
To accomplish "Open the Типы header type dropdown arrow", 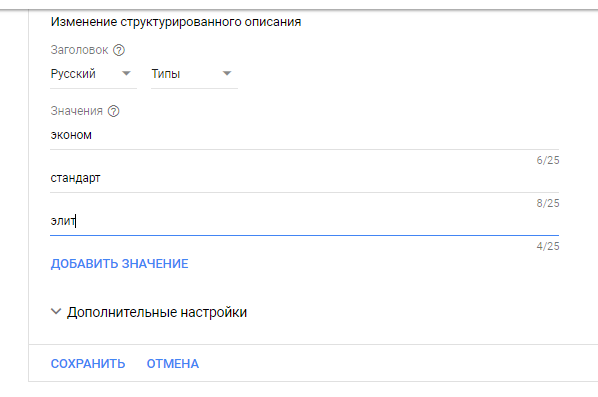I will click(227, 73).
